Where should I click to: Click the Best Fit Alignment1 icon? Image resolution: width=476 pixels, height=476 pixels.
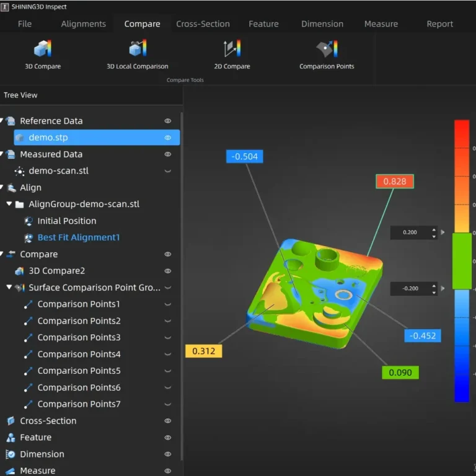tap(29, 237)
